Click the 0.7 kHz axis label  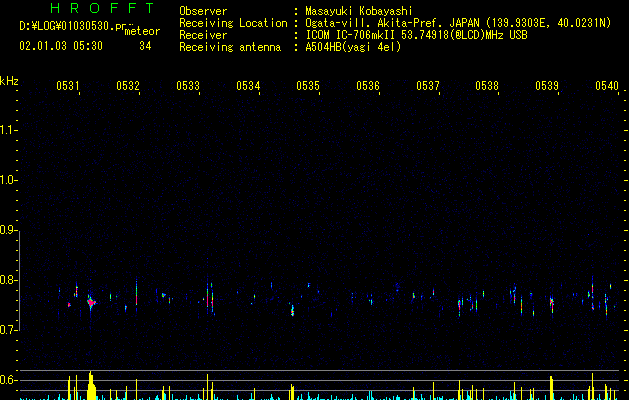point(8,330)
